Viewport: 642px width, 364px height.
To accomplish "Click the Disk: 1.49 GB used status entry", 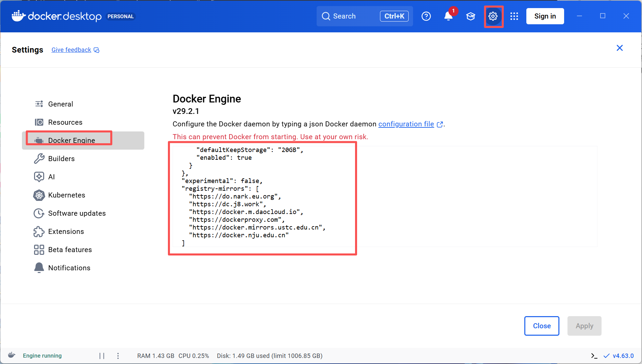I will coord(269,356).
